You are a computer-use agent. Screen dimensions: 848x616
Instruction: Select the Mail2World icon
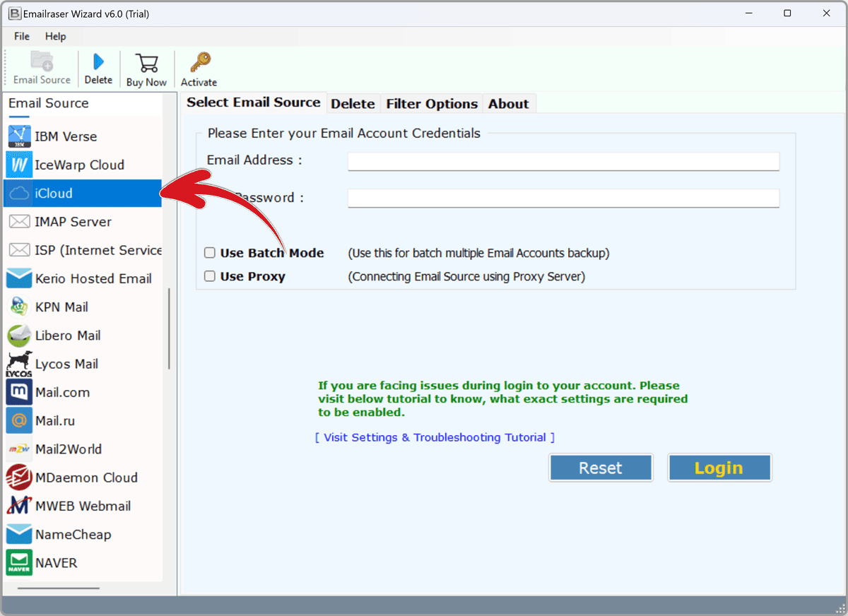(x=19, y=449)
